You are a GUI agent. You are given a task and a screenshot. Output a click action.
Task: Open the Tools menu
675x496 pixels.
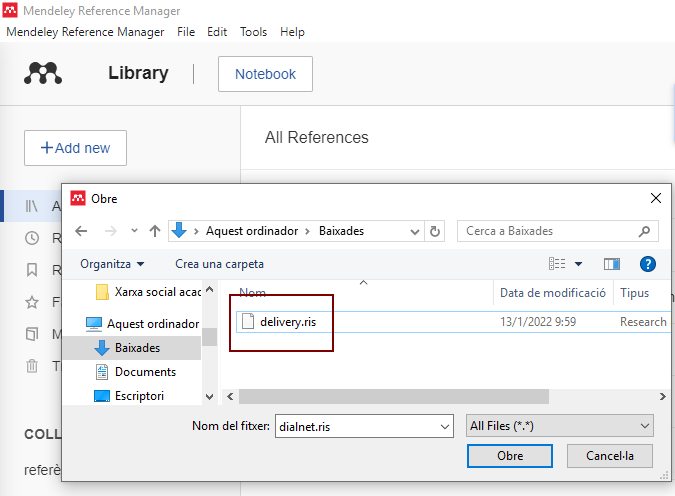(x=254, y=32)
